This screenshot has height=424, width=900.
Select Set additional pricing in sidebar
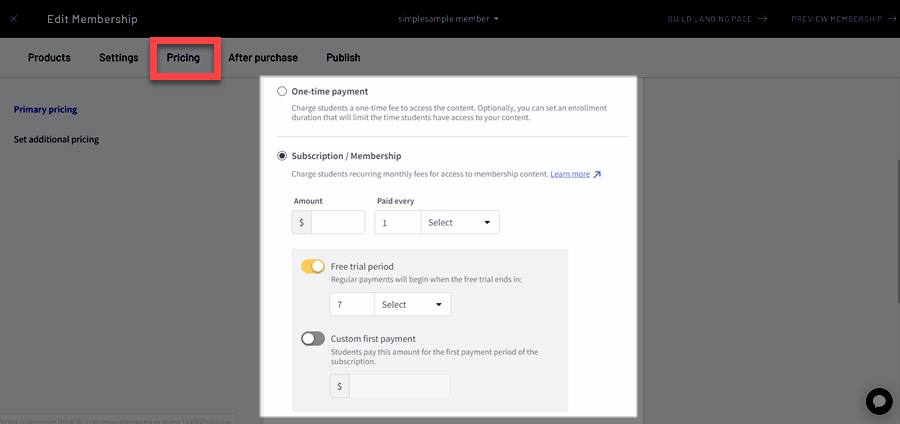click(x=56, y=140)
